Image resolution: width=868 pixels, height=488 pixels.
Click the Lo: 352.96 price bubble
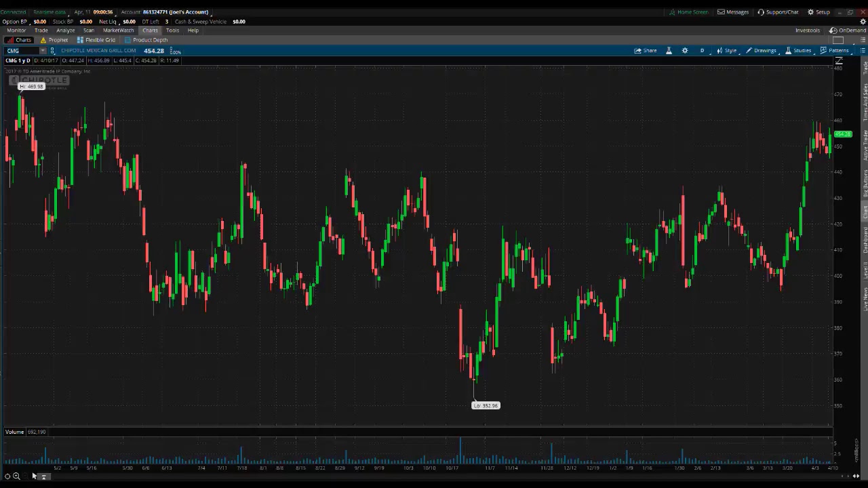pyautogui.click(x=486, y=405)
